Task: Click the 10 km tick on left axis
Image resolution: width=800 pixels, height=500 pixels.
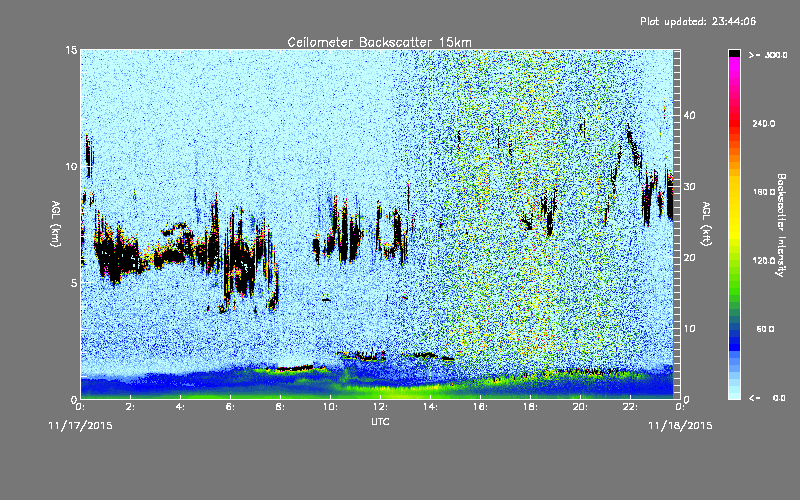Action: point(71,167)
